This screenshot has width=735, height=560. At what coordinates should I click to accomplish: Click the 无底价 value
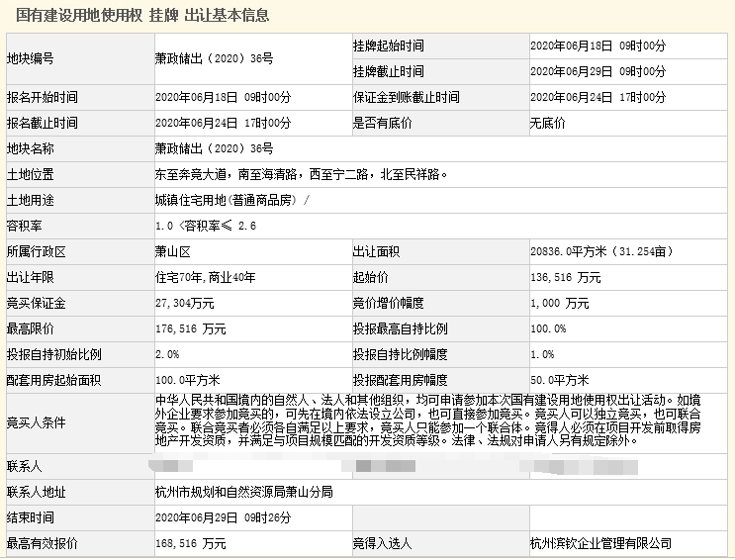547,124
